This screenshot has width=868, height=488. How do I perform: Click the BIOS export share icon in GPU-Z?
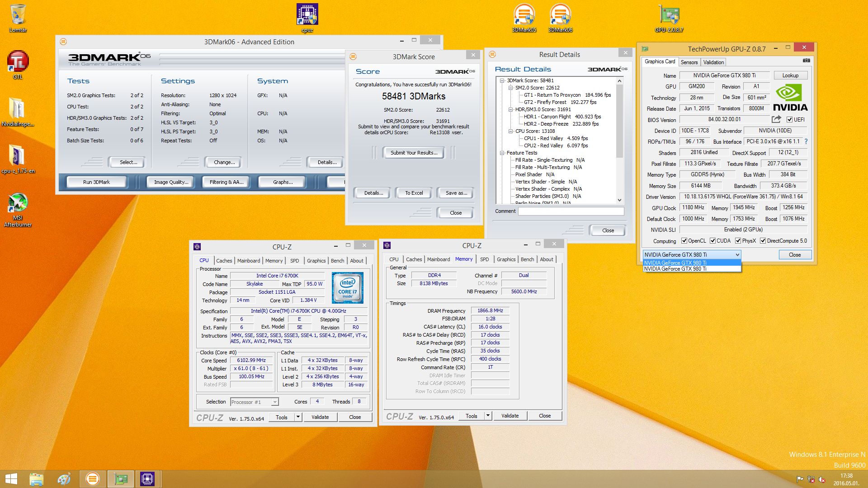(x=776, y=119)
